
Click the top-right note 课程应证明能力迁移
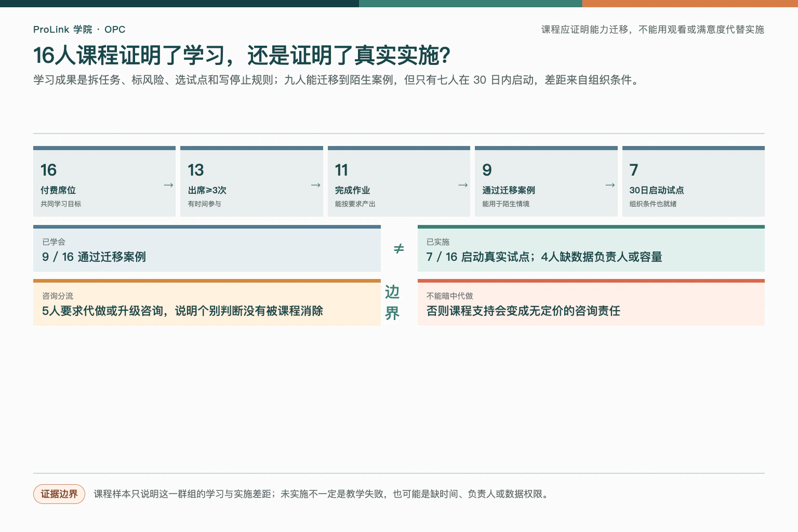pyautogui.click(x=653, y=30)
